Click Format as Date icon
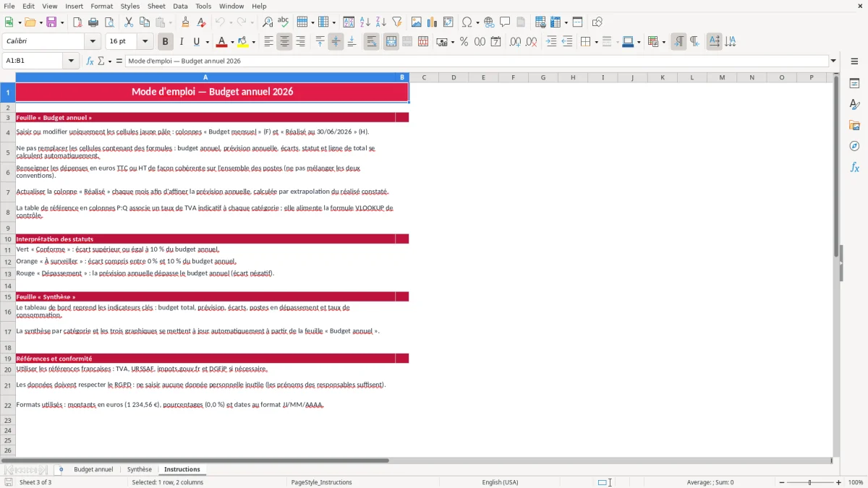 (495, 42)
